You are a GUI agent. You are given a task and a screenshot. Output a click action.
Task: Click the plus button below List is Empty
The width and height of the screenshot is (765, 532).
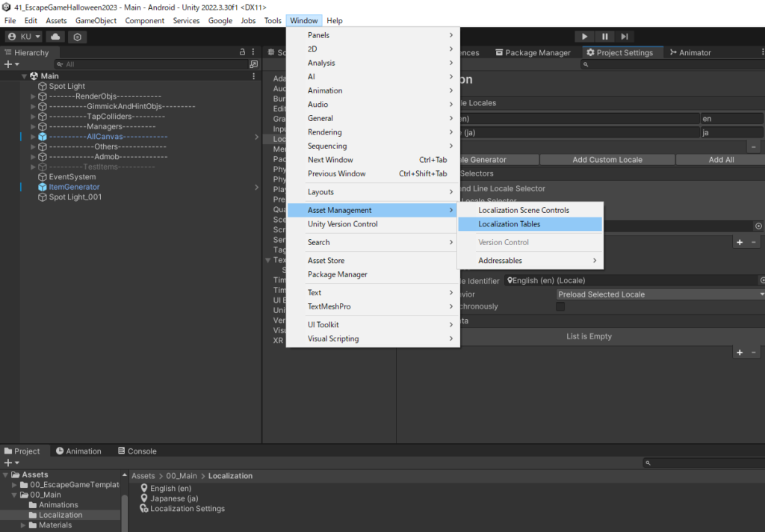[740, 353]
